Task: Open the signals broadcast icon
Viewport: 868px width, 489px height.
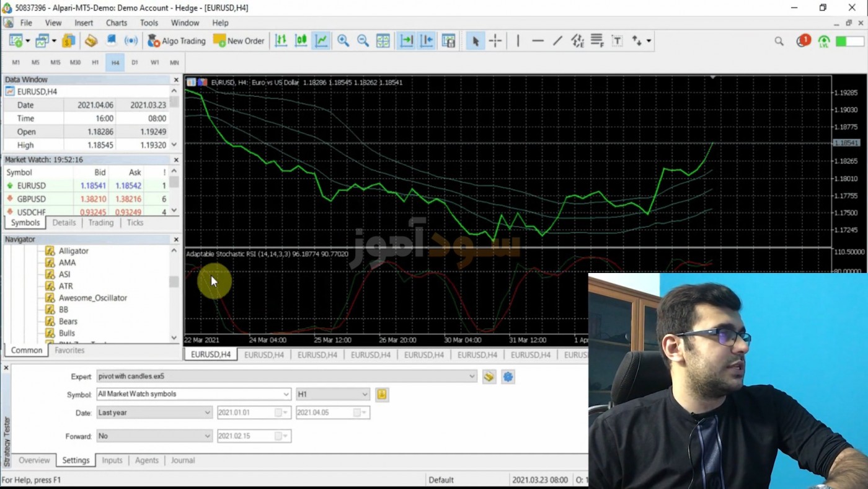Action: [x=131, y=41]
